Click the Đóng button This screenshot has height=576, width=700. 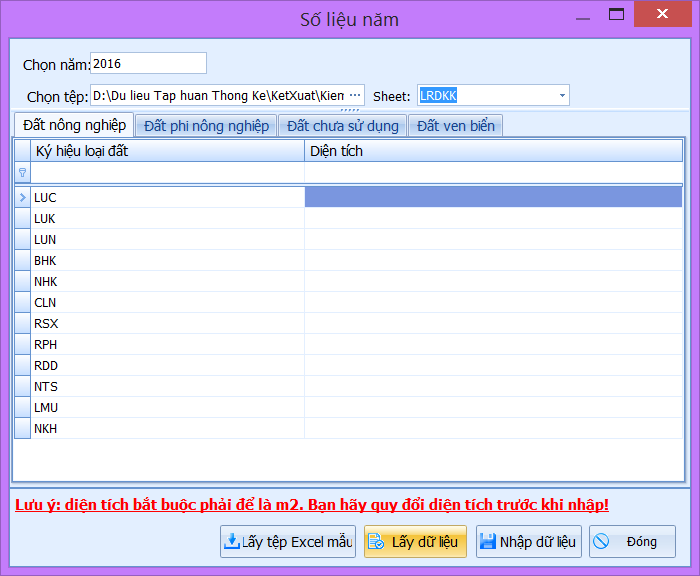pyautogui.click(x=632, y=542)
